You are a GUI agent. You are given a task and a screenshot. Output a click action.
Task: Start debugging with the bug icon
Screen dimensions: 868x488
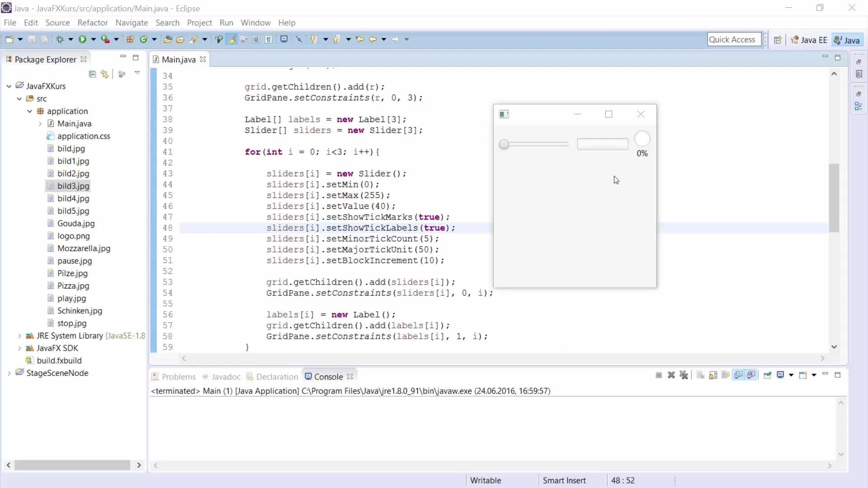coord(60,39)
